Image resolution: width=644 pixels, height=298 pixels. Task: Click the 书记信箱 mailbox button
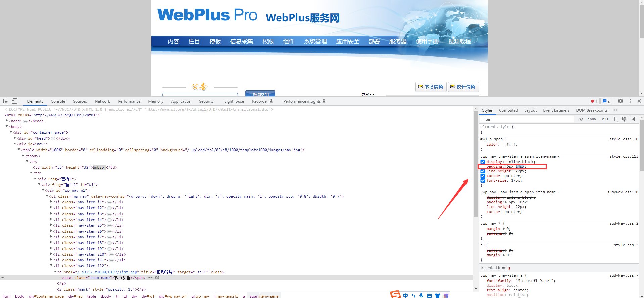(430, 87)
